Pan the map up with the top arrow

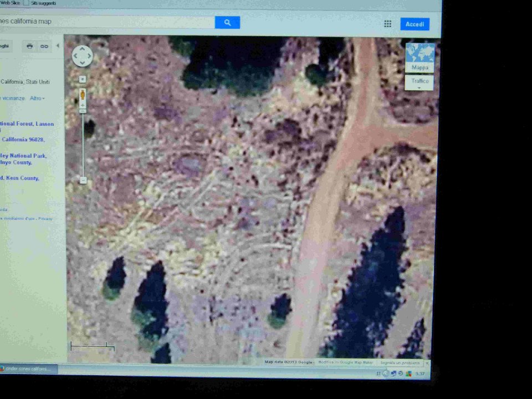pos(82,49)
